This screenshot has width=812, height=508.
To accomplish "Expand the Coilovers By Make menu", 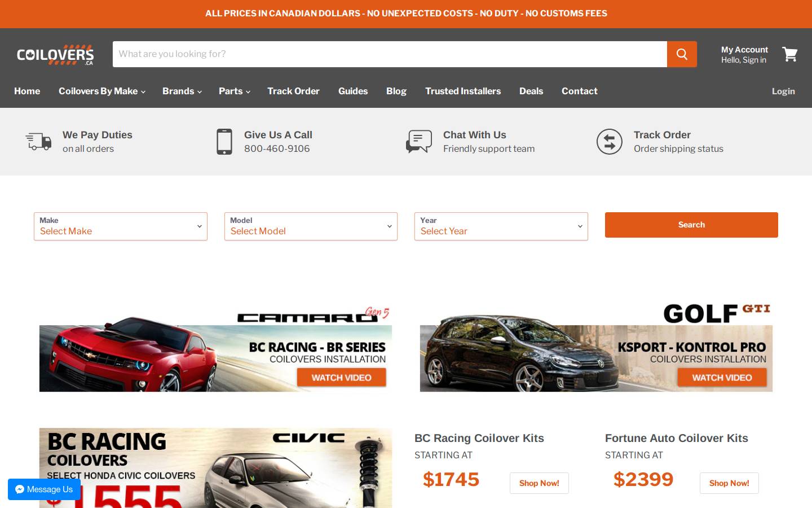I will pos(101,91).
